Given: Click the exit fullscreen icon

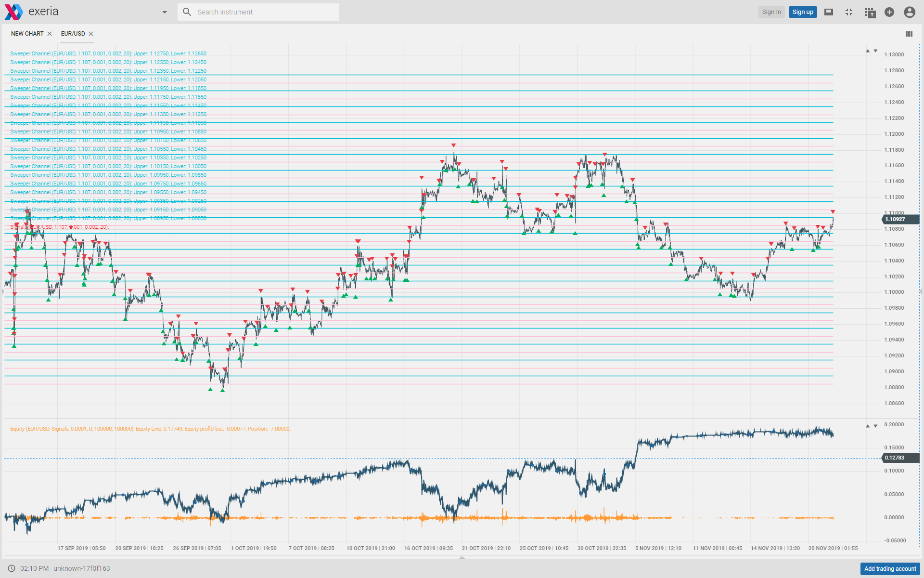Looking at the screenshot, I should [849, 12].
